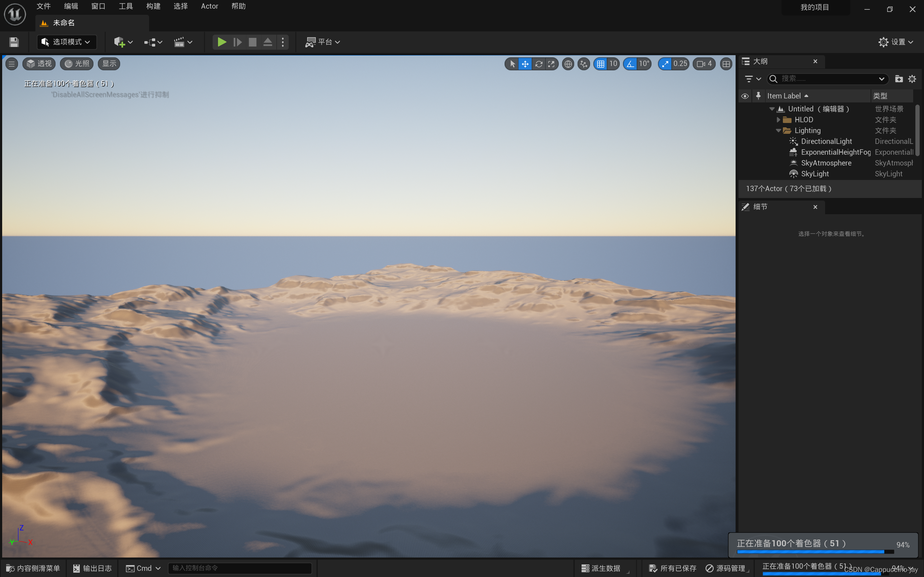924x577 pixels.
Task: Open the 内容侧滑菜单 content drawer
Action: (33, 568)
